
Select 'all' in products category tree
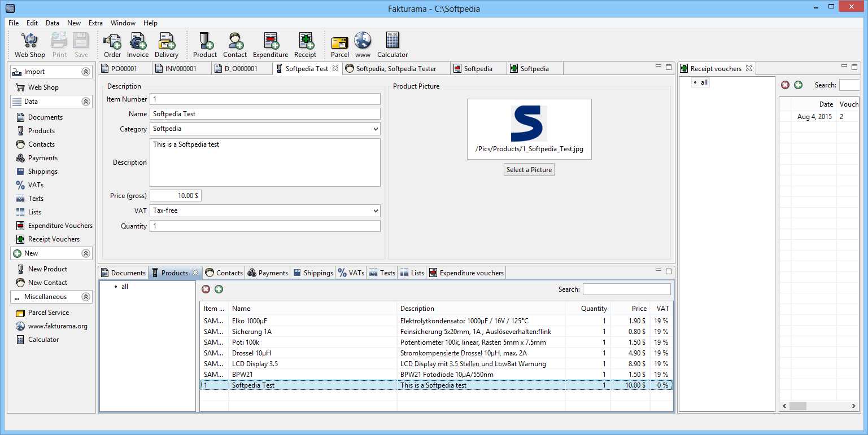tap(125, 287)
